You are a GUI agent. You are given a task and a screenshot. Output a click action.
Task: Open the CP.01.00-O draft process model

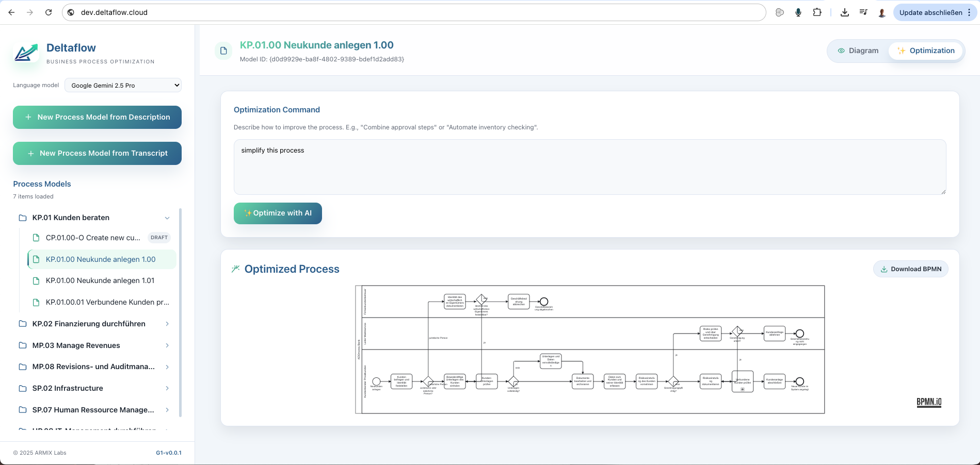coord(93,238)
